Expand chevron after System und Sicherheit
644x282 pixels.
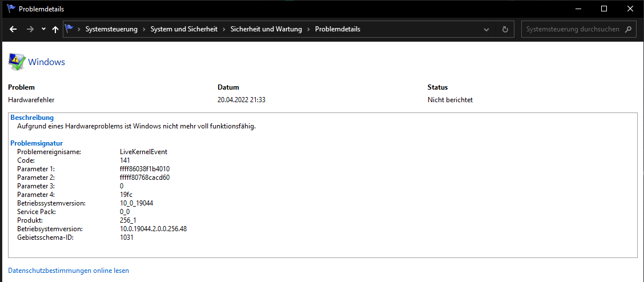224,30
